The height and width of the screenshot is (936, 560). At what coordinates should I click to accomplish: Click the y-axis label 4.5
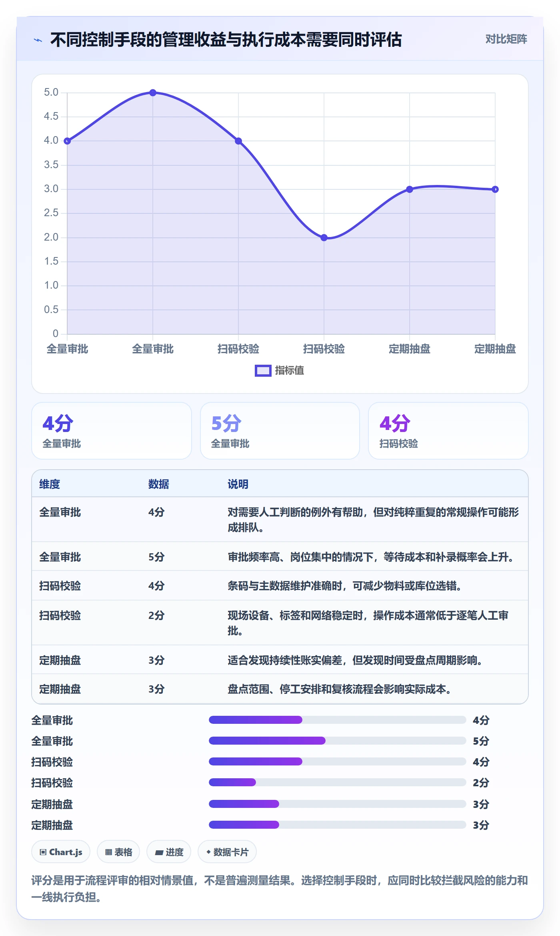pyautogui.click(x=51, y=116)
